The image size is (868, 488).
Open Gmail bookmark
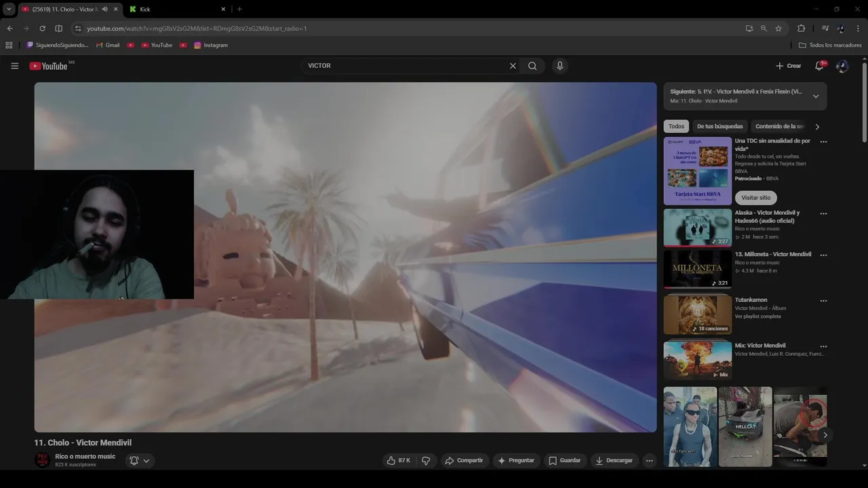pyautogui.click(x=108, y=45)
